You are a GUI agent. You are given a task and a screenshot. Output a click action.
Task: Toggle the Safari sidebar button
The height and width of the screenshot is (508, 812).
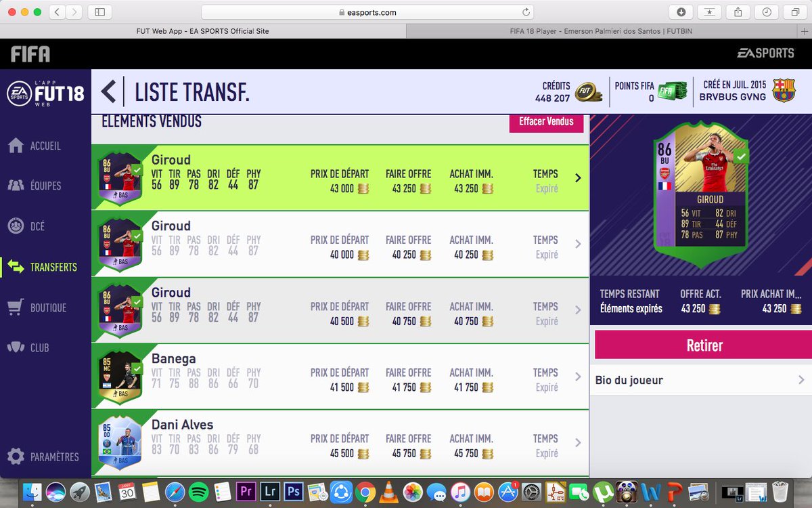[x=100, y=12]
